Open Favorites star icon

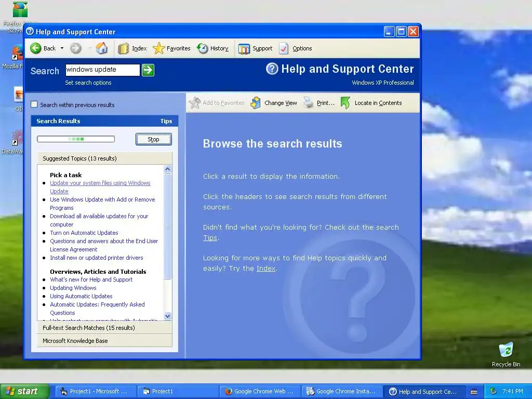click(158, 48)
